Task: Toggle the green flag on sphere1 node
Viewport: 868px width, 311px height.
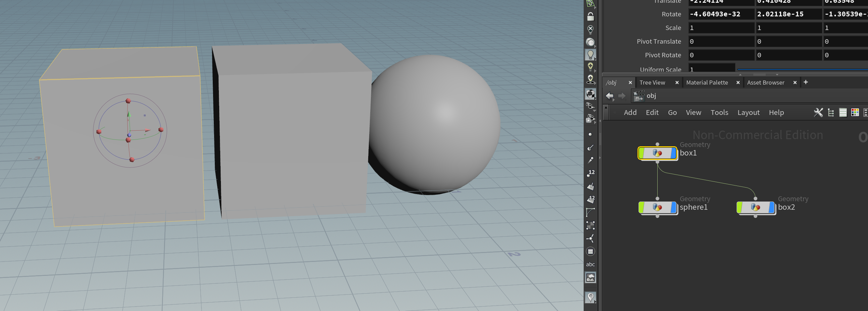Action: pos(642,207)
